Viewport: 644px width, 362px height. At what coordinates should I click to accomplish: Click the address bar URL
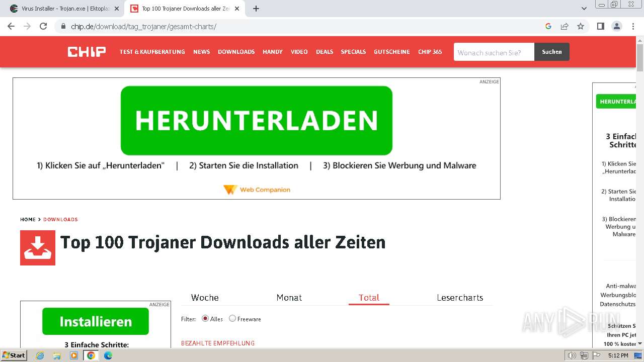(143, 26)
